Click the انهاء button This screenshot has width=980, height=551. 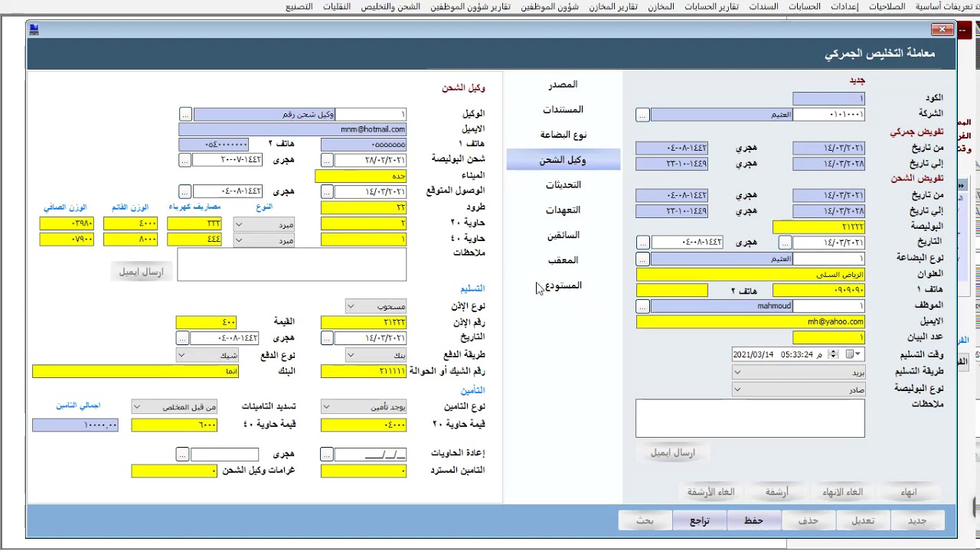[909, 492]
